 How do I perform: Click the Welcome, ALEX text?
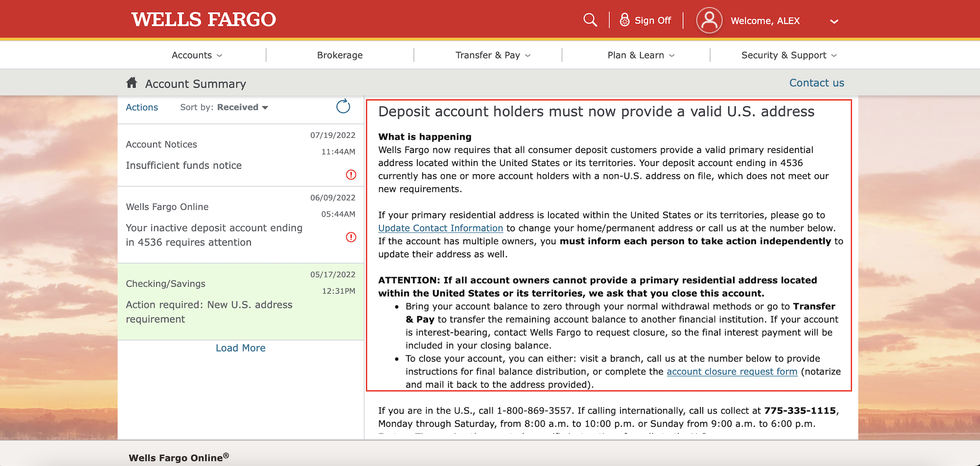pos(765,21)
